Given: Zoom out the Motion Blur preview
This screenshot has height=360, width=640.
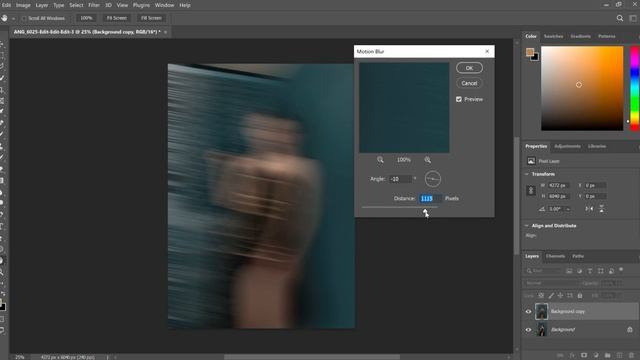Looking at the screenshot, I should point(380,160).
